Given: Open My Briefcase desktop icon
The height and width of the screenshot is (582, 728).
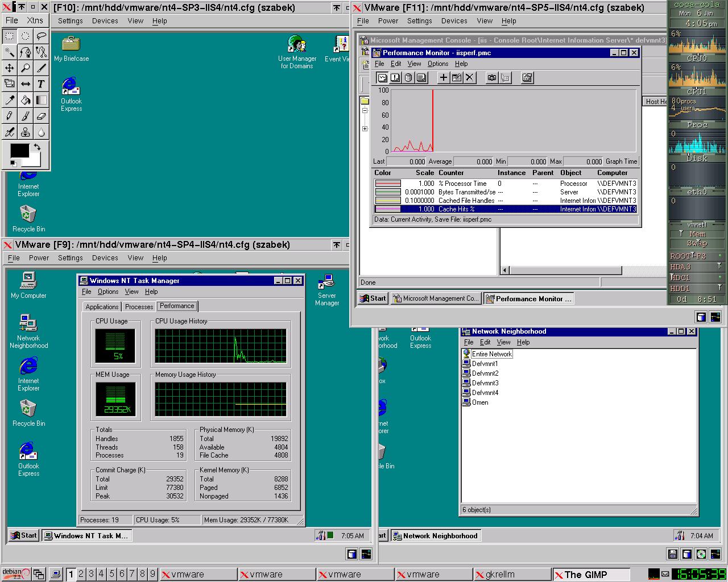Looking at the screenshot, I should [71, 49].
